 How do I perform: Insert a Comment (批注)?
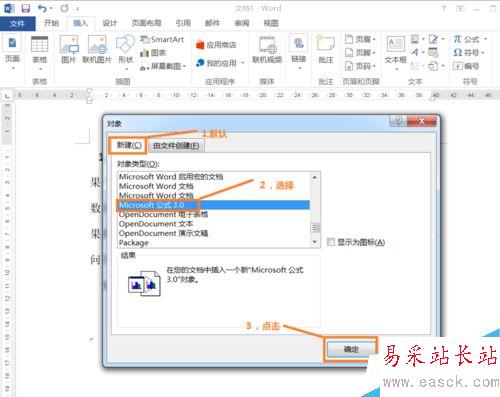[326, 49]
